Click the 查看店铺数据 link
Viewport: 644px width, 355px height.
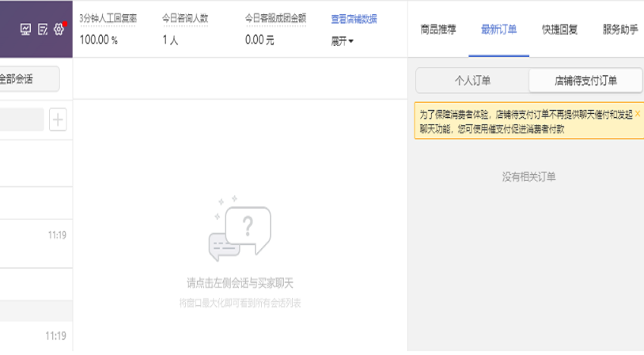tap(354, 19)
